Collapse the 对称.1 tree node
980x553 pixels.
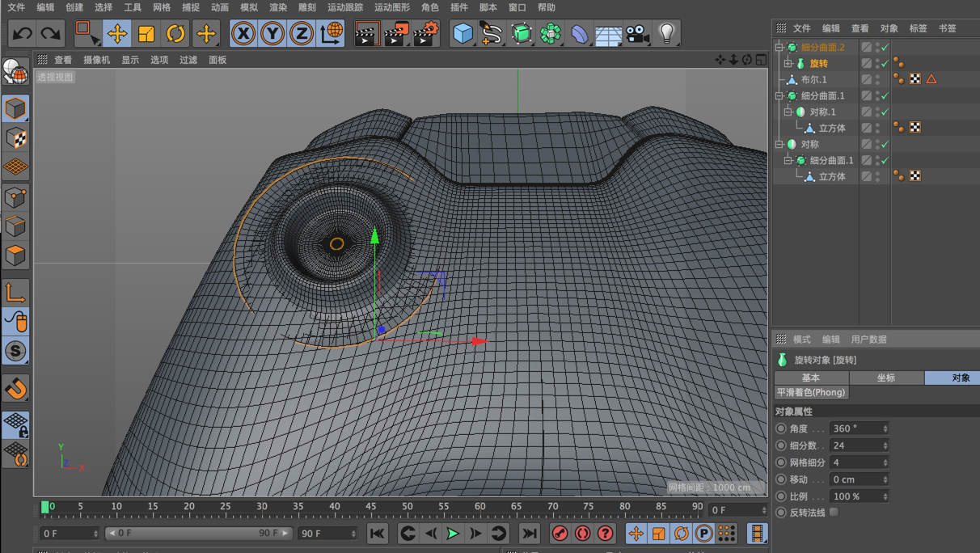tap(788, 112)
